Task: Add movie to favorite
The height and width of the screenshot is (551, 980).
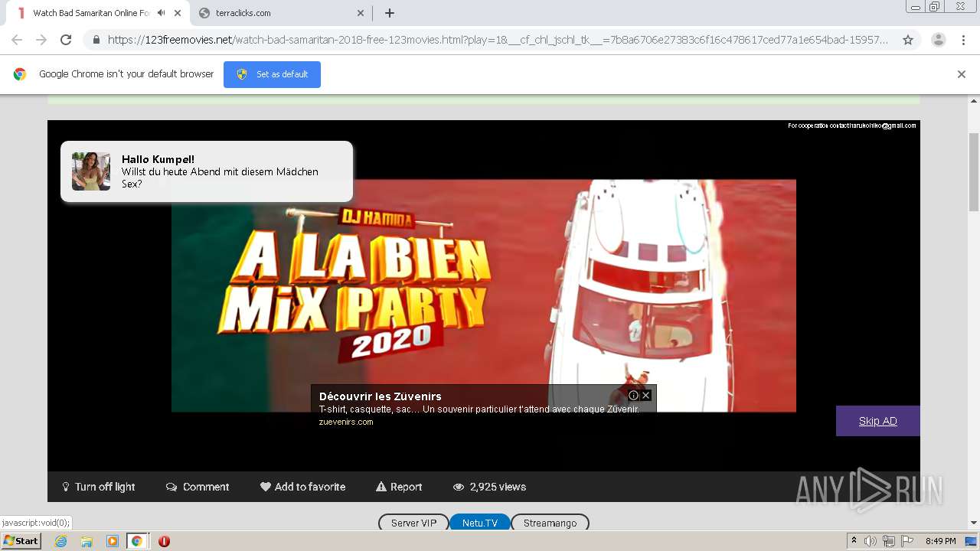Action: tap(302, 487)
